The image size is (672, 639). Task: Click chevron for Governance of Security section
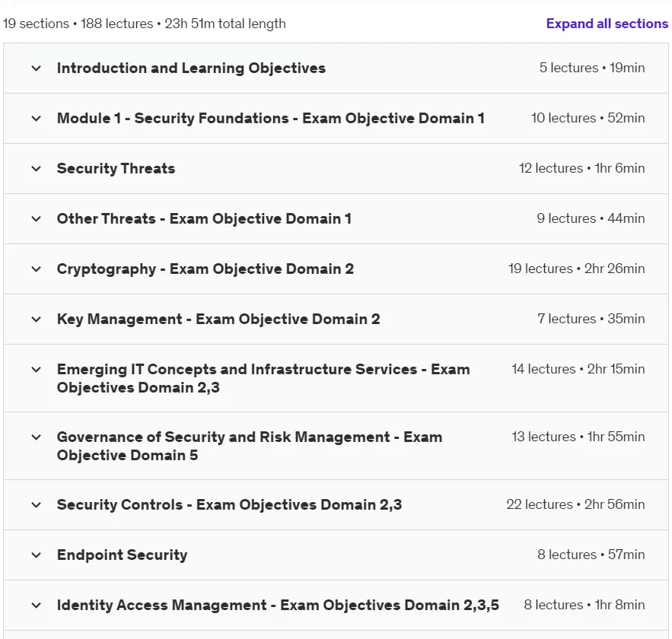point(37,437)
